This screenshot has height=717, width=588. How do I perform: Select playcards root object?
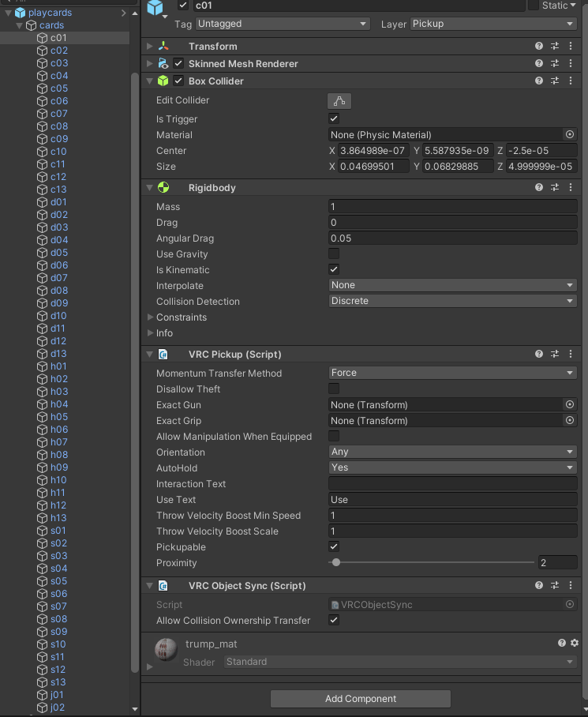click(50, 13)
